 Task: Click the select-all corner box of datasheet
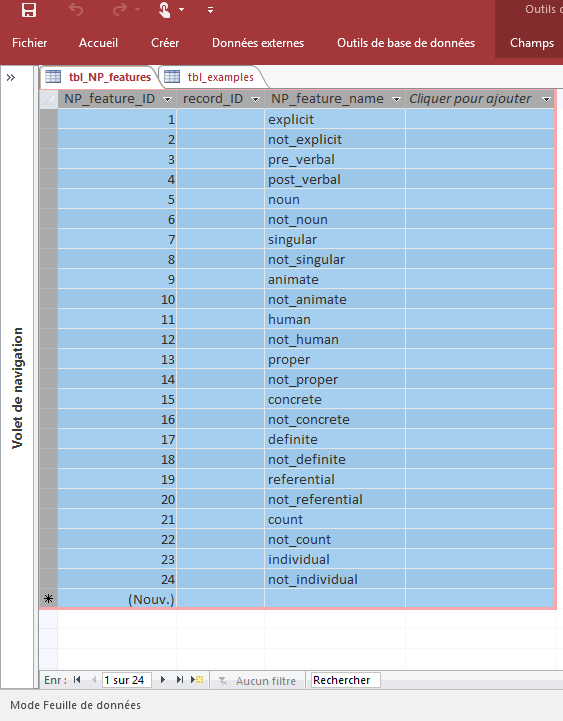[x=49, y=99]
